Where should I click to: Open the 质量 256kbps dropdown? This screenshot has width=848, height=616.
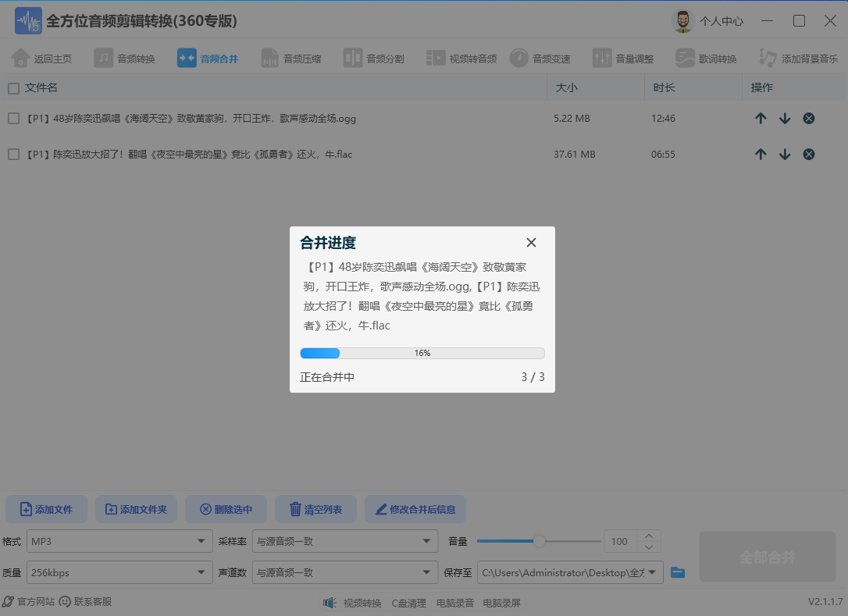(119, 572)
